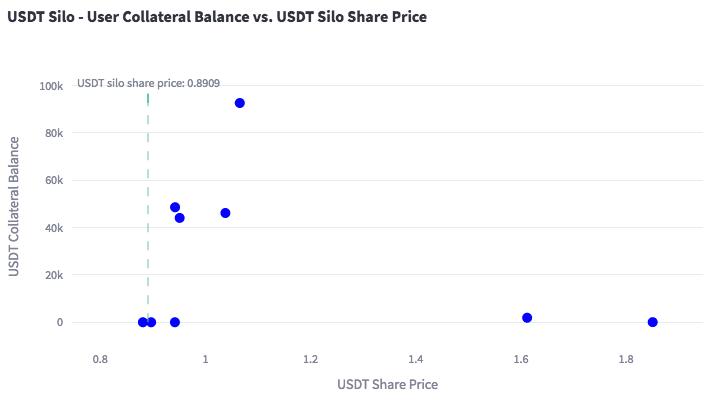Click the 'USDT Share Price' x-axis title
This screenshot has width=724, height=404.
[x=387, y=384]
